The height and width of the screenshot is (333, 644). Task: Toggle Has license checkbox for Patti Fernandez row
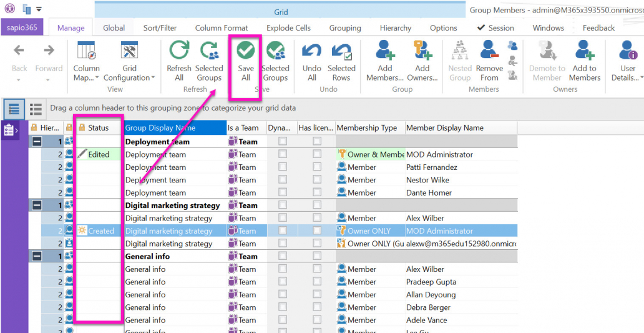[316, 167]
